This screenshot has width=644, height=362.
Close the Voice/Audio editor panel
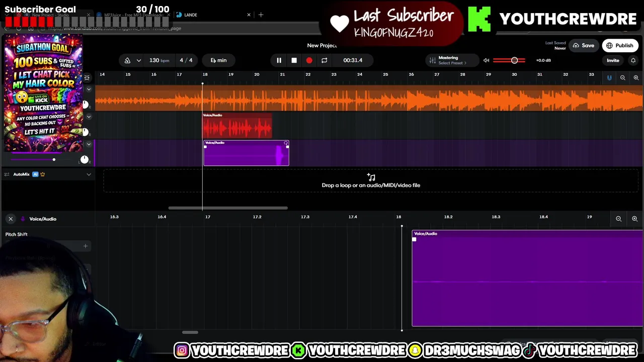[x=11, y=219]
